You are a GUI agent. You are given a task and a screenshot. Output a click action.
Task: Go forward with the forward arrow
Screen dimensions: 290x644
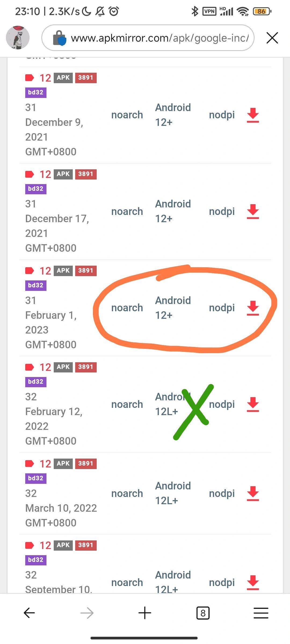click(x=87, y=613)
